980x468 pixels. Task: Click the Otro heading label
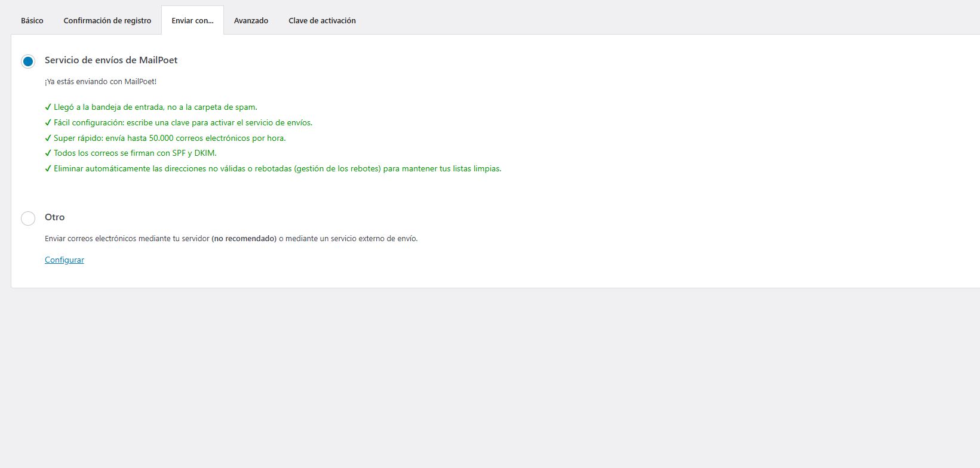click(x=54, y=217)
